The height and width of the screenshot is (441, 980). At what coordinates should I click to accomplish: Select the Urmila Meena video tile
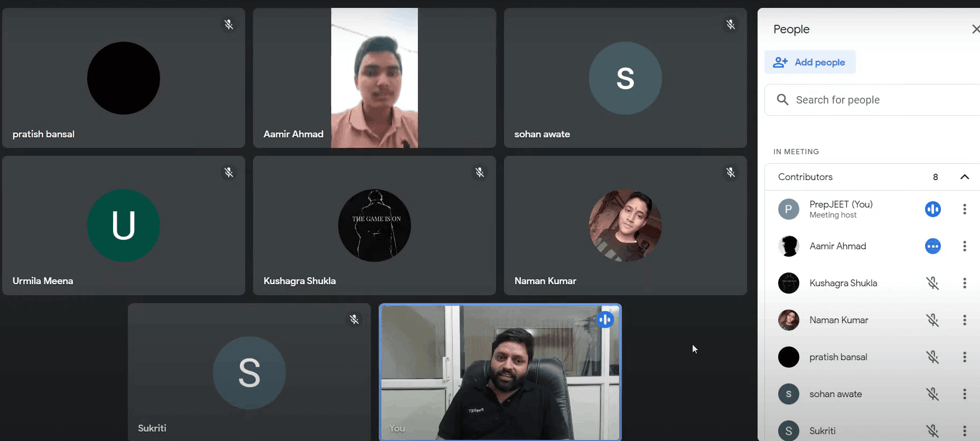pos(124,226)
